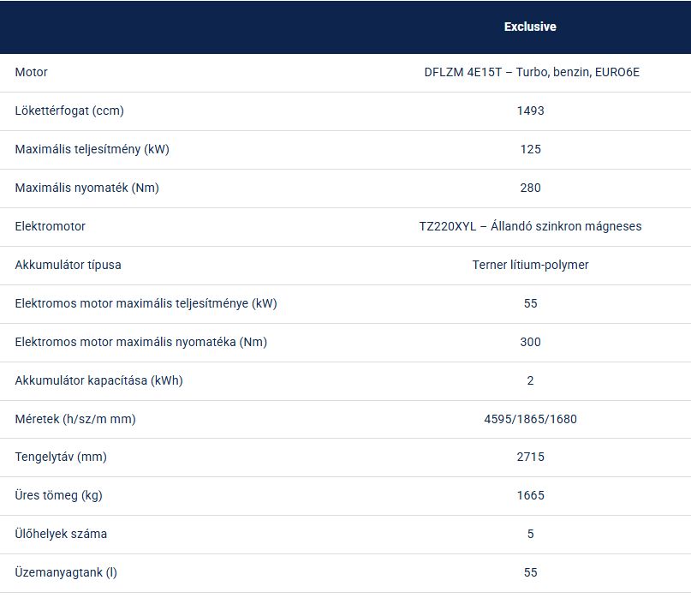This screenshot has width=691, height=616.
Task: Click the displacement value "1493"
Action: coord(530,111)
